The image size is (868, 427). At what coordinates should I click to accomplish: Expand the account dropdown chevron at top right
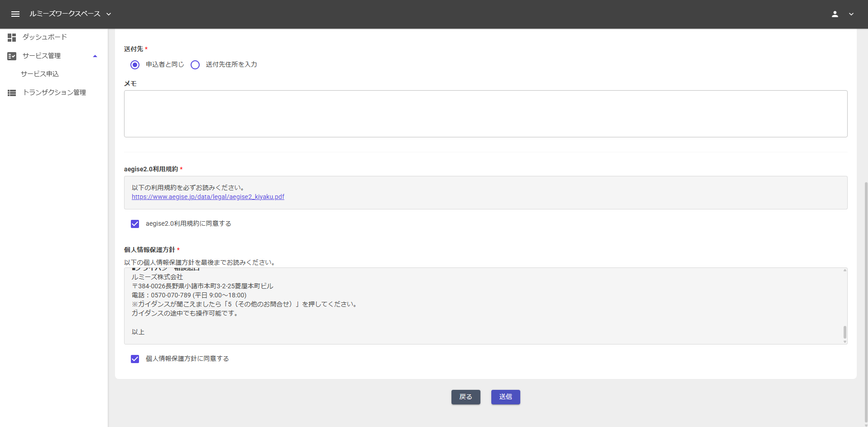(852, 14)
